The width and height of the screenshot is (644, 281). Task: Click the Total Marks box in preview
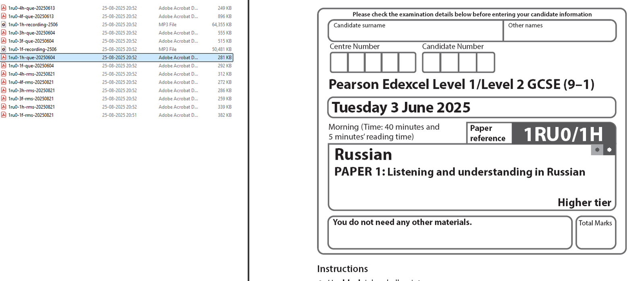596,233
